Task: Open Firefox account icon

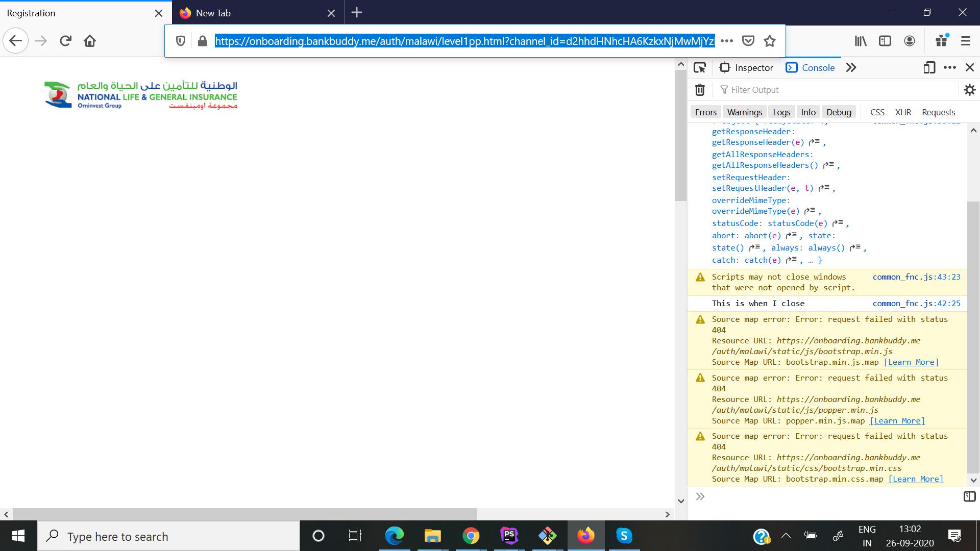Action: (910, 41)
